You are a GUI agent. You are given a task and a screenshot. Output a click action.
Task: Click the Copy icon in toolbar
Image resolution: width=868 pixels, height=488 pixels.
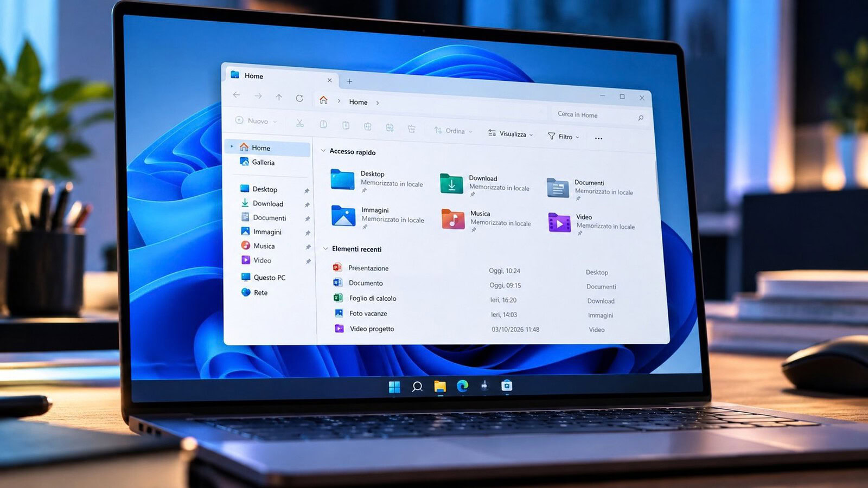[x=323, y=124]
